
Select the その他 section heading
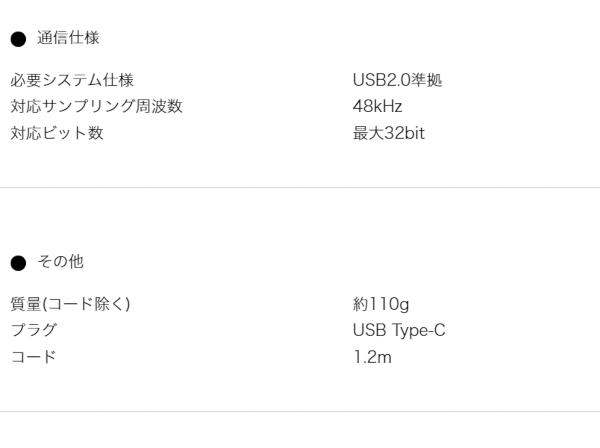coord(60,262)
